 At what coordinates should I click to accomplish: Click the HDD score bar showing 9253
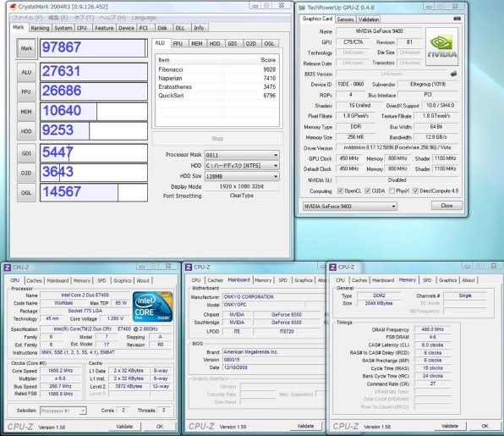pyautogui.click(x=94, y=131)
